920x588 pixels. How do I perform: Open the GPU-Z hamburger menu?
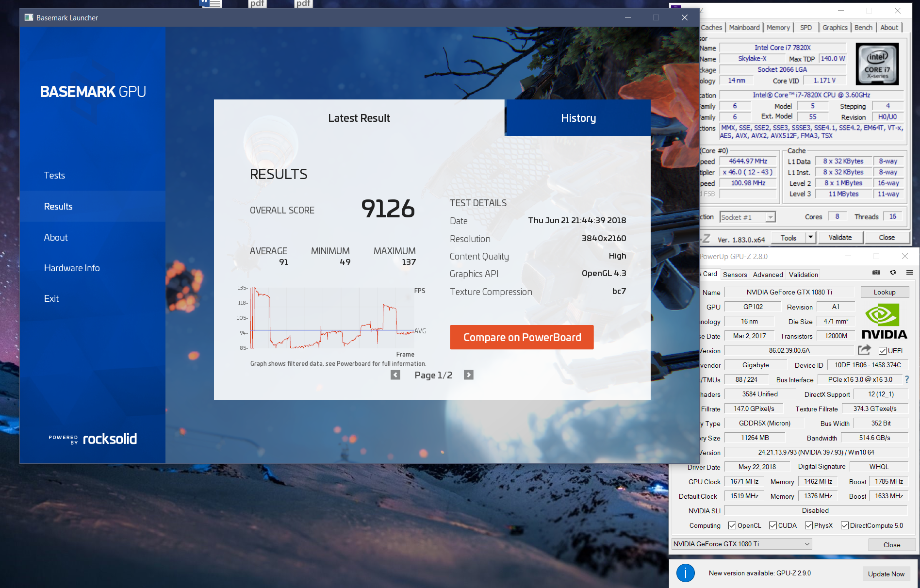[909, 273]
